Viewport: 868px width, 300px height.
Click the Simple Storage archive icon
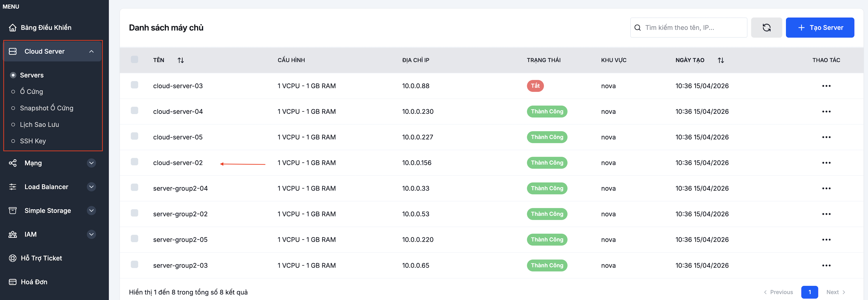(12, 211)
